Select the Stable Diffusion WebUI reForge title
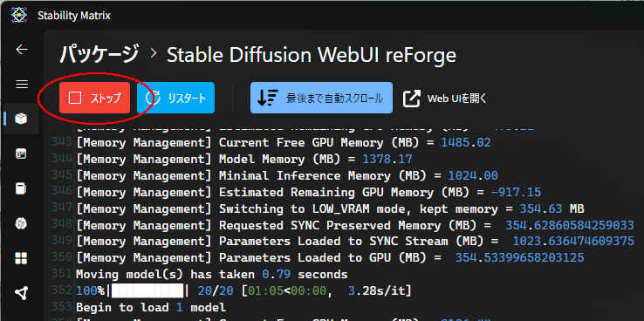The image size is (644, 321). click(312, 55)
